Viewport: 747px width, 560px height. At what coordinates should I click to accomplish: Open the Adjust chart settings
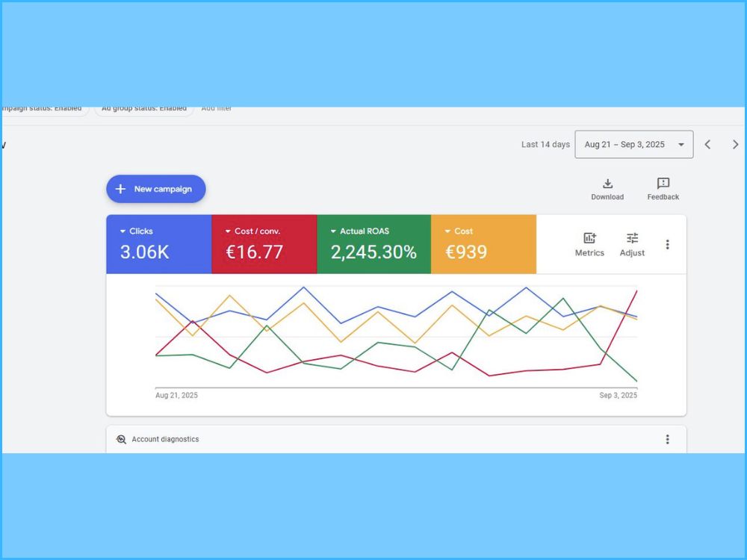pos(632,245)
